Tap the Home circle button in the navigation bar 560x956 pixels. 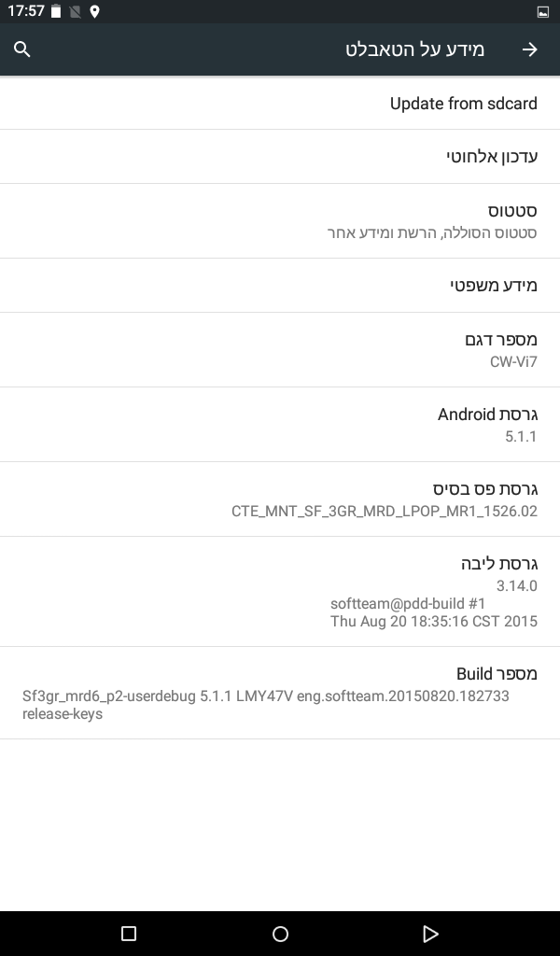[x=280, y=933]
